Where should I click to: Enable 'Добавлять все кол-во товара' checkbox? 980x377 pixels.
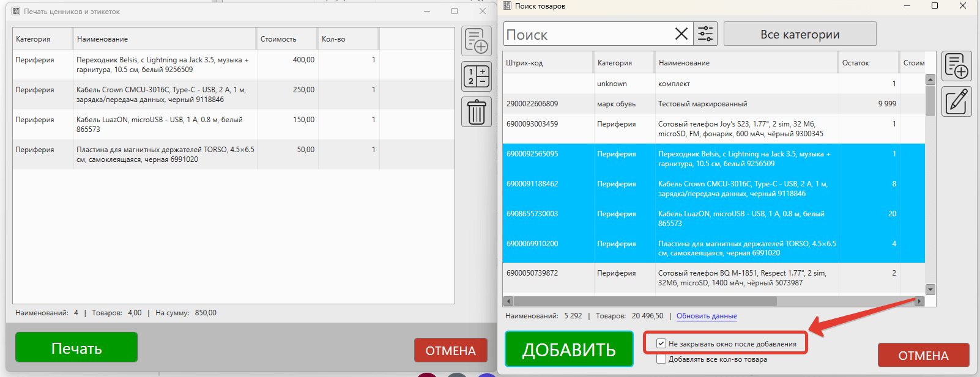tap(661, 359)
